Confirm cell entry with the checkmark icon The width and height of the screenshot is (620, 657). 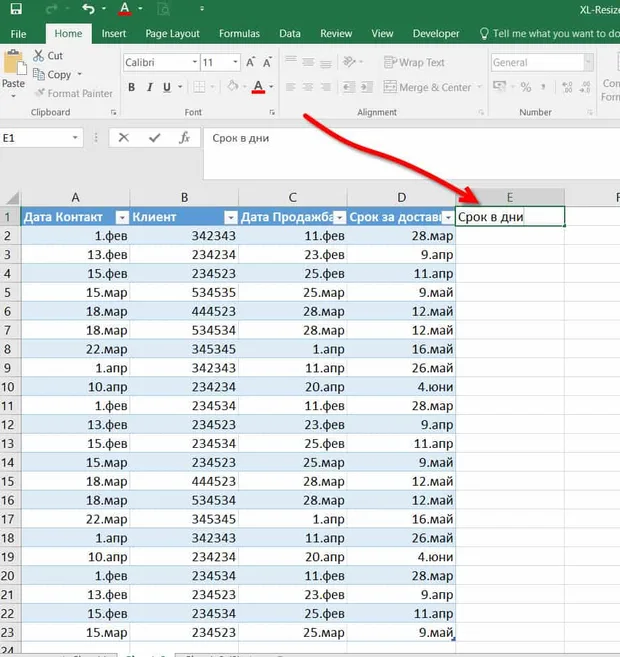pos(155,137)
